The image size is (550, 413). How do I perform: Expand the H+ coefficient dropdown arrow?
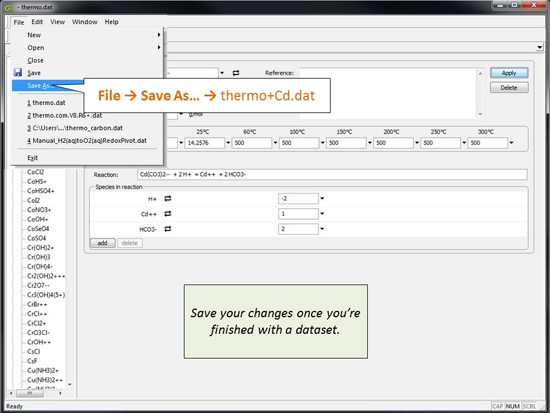pos(322,199)
